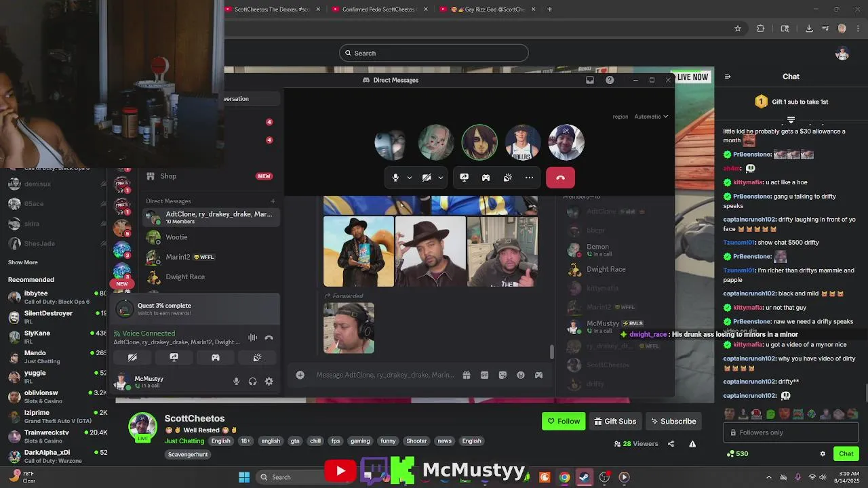
Task: Open emoji picker in message bar
Action: (x=521, y=375)
